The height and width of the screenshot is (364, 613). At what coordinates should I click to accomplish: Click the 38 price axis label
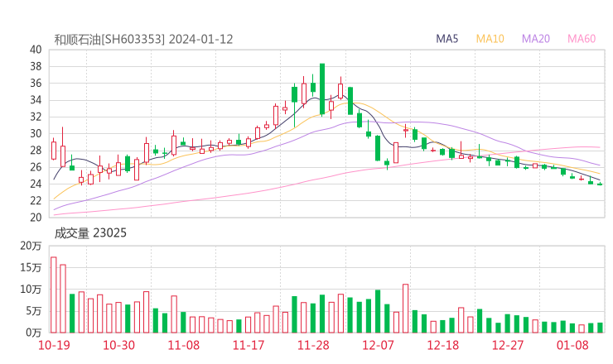(36, 66)
